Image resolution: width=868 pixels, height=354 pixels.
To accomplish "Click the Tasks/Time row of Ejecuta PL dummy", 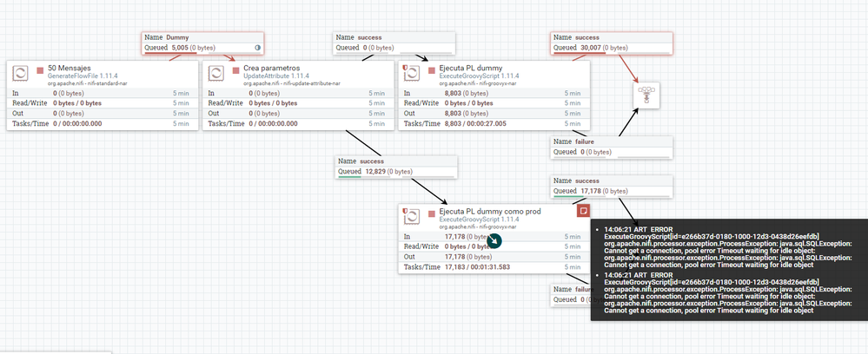I will tap(494, 124).
